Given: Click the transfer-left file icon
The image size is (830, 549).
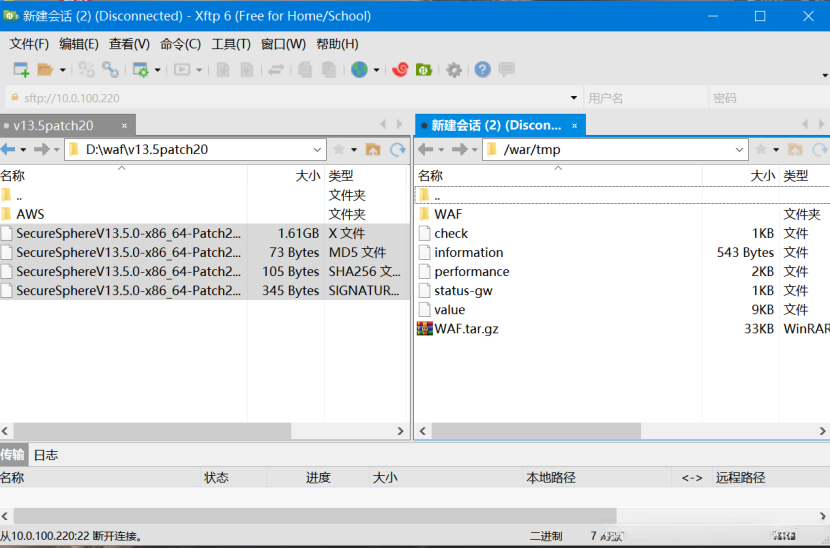Looking at the screenshot, I should click(223, 69).
